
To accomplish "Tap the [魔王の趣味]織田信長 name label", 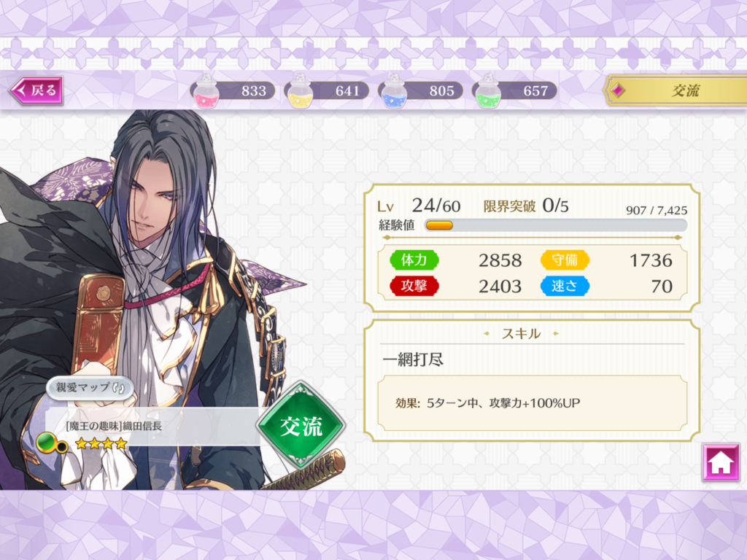I will tap(114, 426).
